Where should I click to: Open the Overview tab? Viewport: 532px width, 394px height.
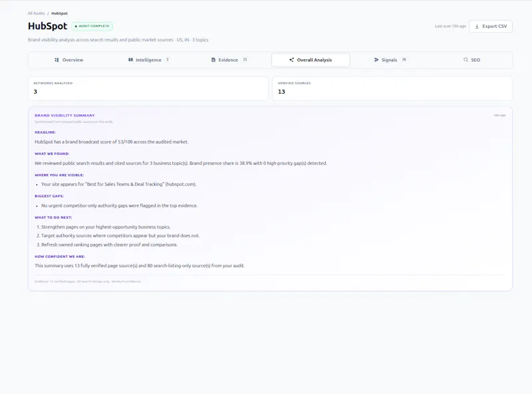tap(69, 60)
